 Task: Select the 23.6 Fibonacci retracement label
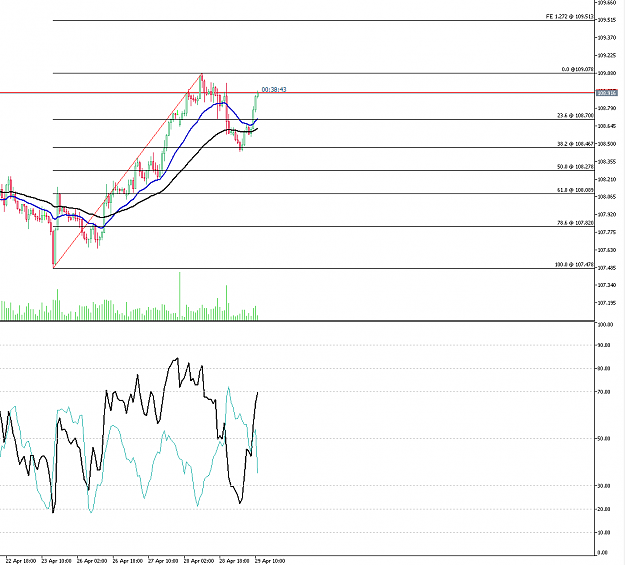(x=575, y=116)
